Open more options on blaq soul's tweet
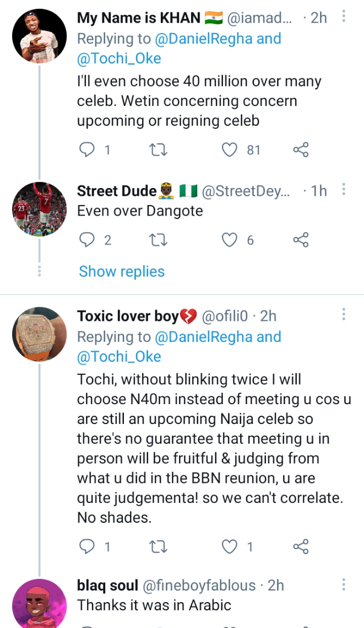This screenshot has width=364, height=628. [344, 584]
